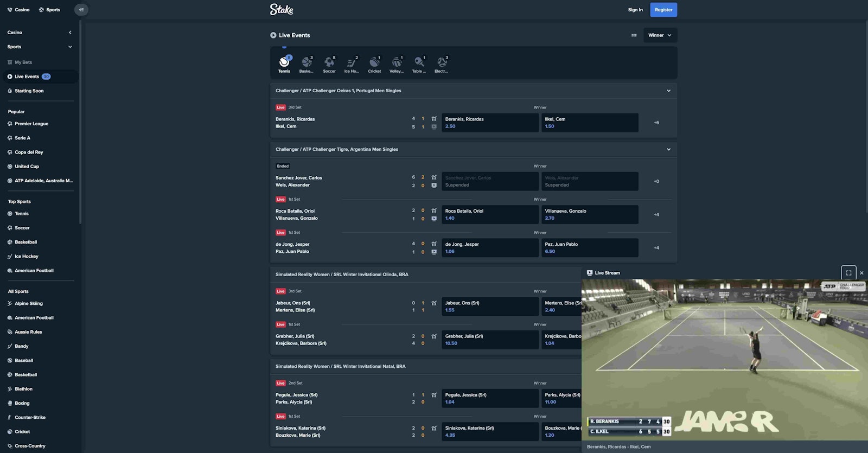
Task: Open the Winner market dropdown
Action: coord(660,35)
